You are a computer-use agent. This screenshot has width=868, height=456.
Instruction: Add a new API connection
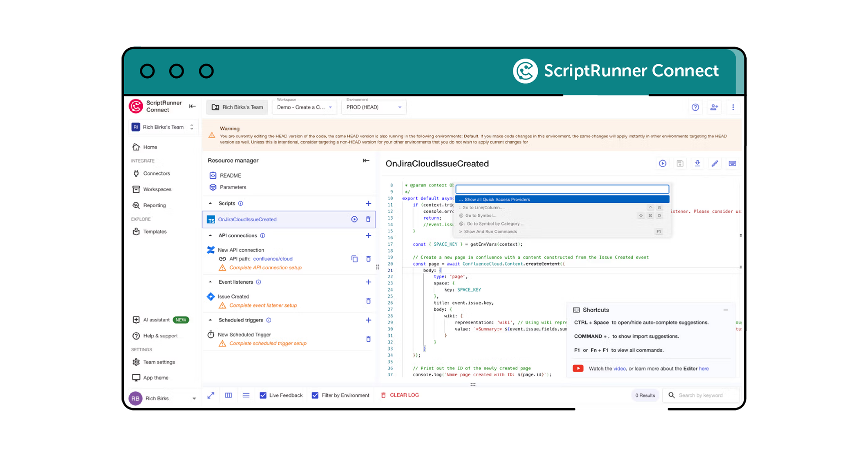[x=368, y=235]
